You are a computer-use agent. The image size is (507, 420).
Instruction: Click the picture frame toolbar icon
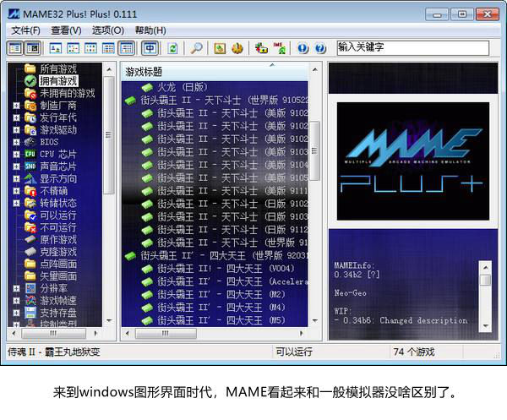[220, 48]
